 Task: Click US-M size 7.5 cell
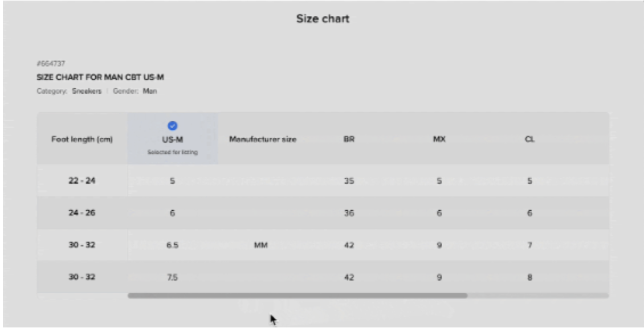(173, 277)
